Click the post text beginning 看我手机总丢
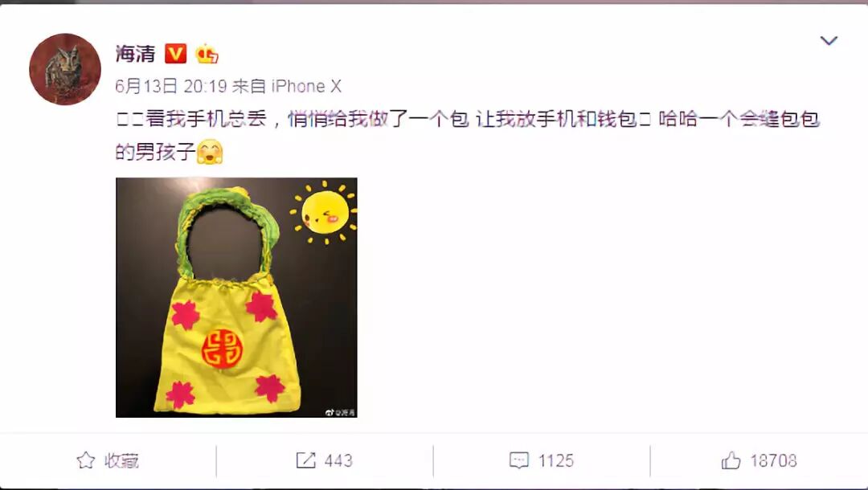 click(x=468, y=135)
